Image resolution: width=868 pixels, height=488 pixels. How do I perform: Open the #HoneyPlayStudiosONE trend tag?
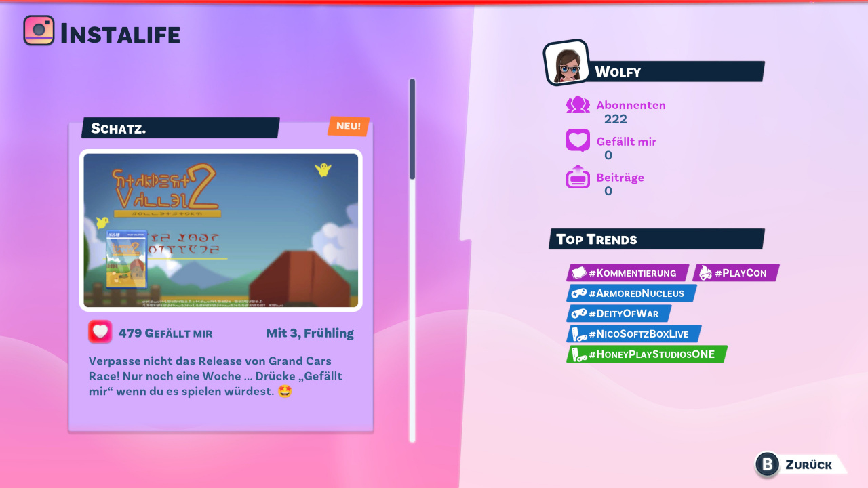(x=646, y=354)
